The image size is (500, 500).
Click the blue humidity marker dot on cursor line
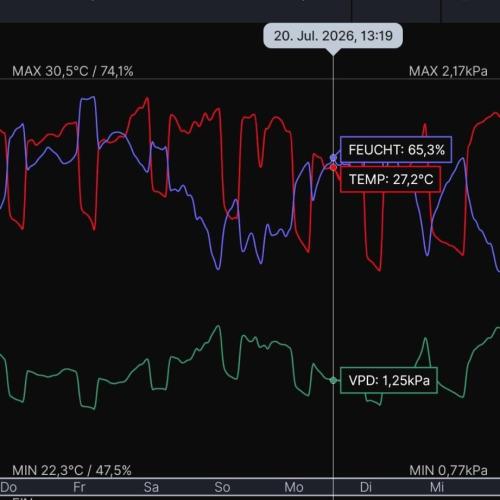pyautogui.click(x=333, y=158)
